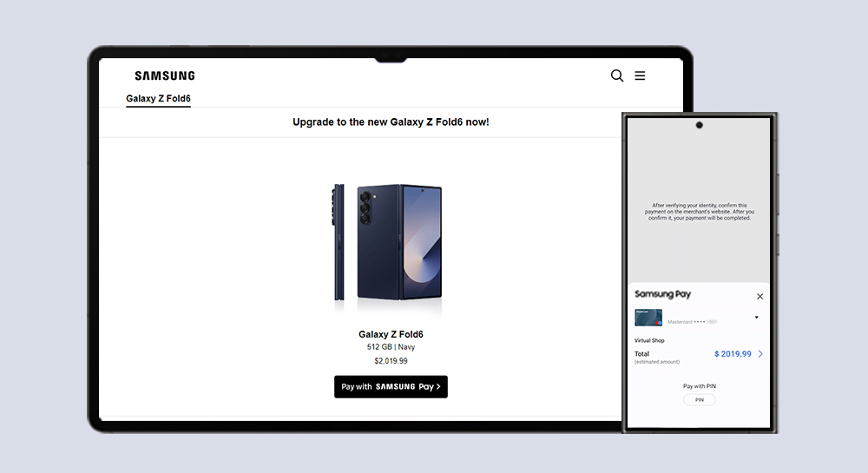Select the Galaxy Z Fold6 tab

coord(158,98)
